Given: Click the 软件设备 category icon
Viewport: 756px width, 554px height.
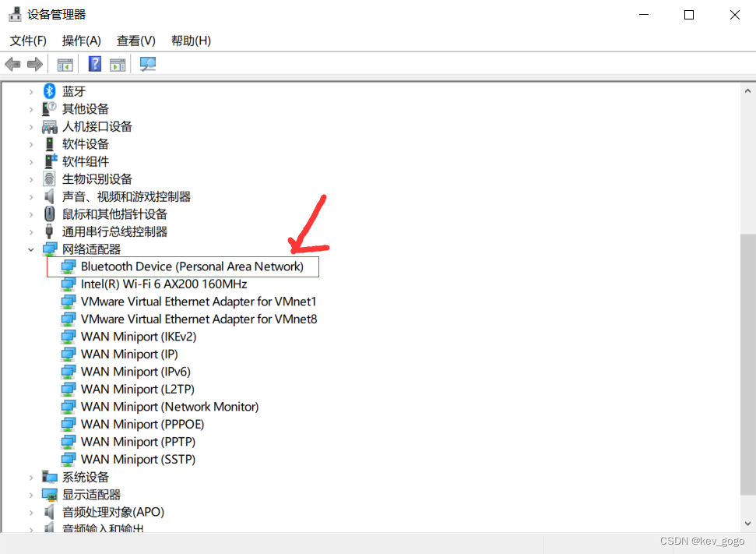Looking at the screenshot, I should (x=49, y=144).
